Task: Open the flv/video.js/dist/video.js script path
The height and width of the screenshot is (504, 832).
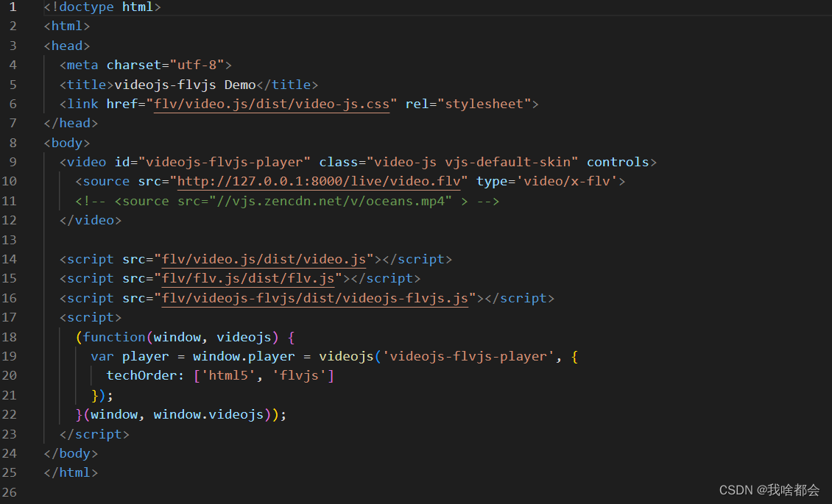Action: point(264,259)
